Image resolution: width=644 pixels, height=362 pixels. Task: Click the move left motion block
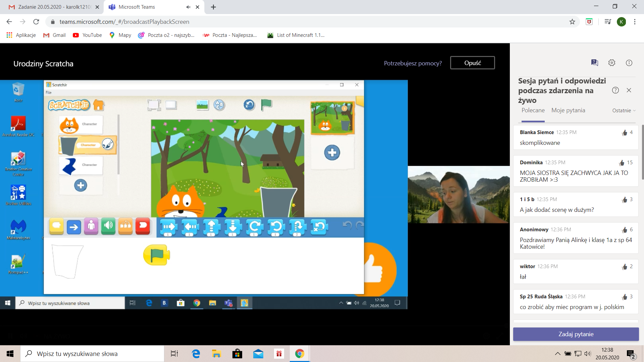[190, 228]
